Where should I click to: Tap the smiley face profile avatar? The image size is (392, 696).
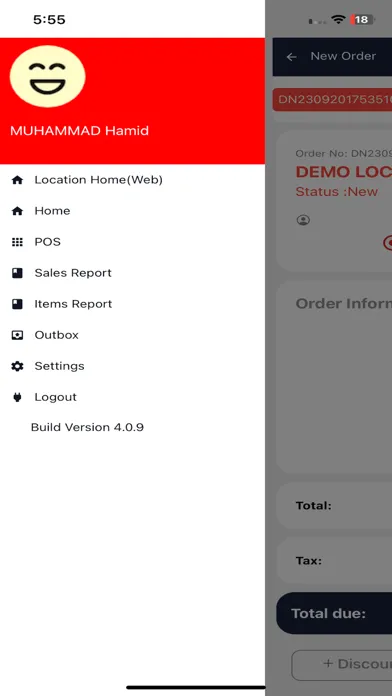click(48, 76)
